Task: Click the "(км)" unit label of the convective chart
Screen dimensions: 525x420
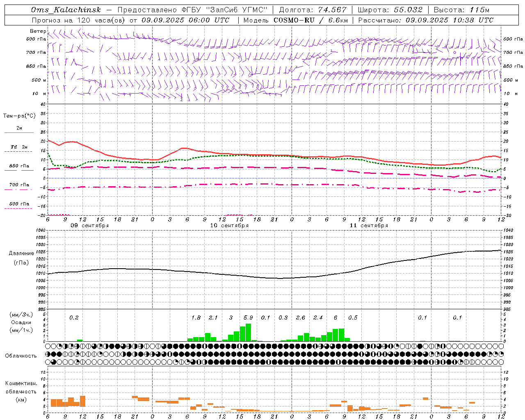Action: [x=21, y=399]
